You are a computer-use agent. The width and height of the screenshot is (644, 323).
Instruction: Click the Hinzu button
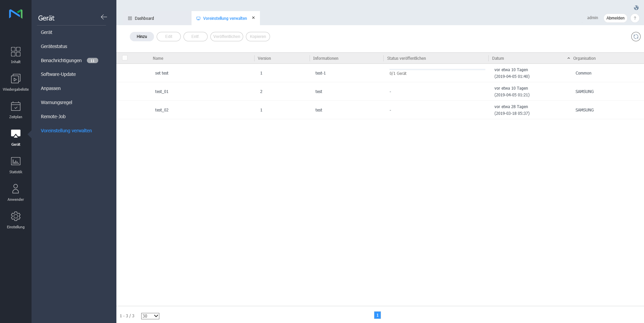[142, 37]
